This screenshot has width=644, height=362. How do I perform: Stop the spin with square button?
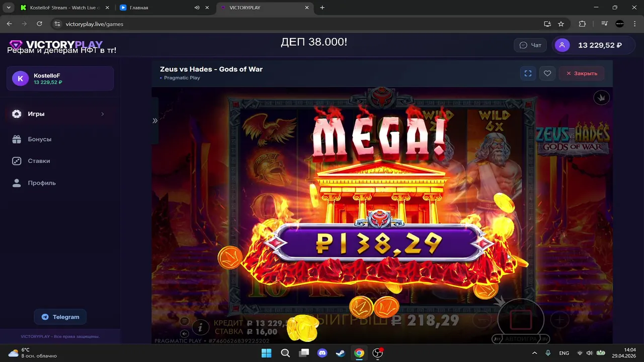(521, 320)
